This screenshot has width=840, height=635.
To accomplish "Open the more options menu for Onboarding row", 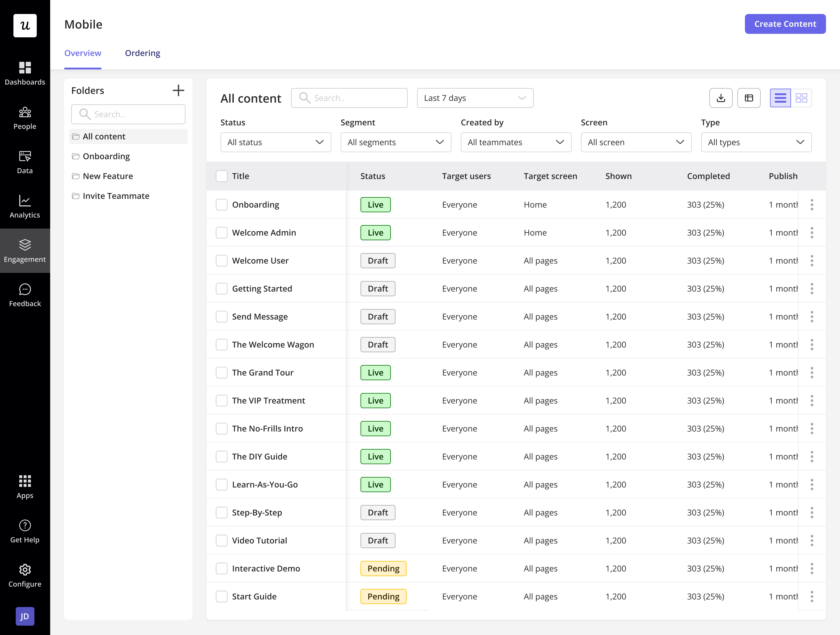I will (812, 205).
